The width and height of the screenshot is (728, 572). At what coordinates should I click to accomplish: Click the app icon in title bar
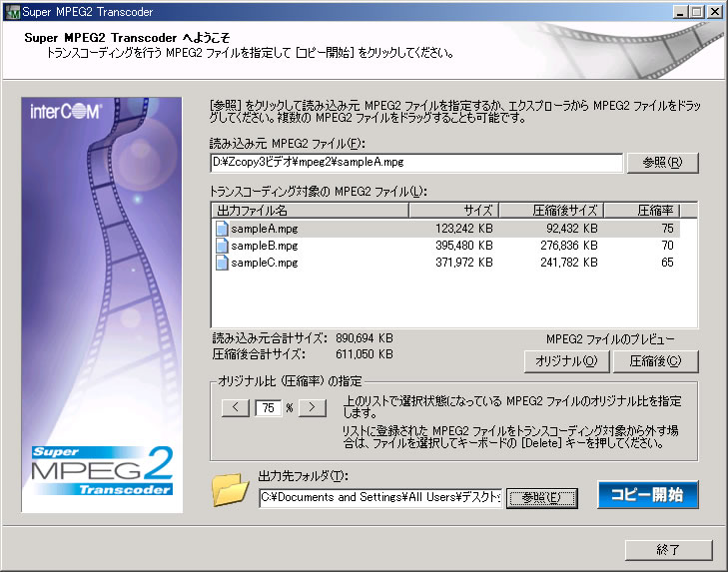(x=13, y=12)
